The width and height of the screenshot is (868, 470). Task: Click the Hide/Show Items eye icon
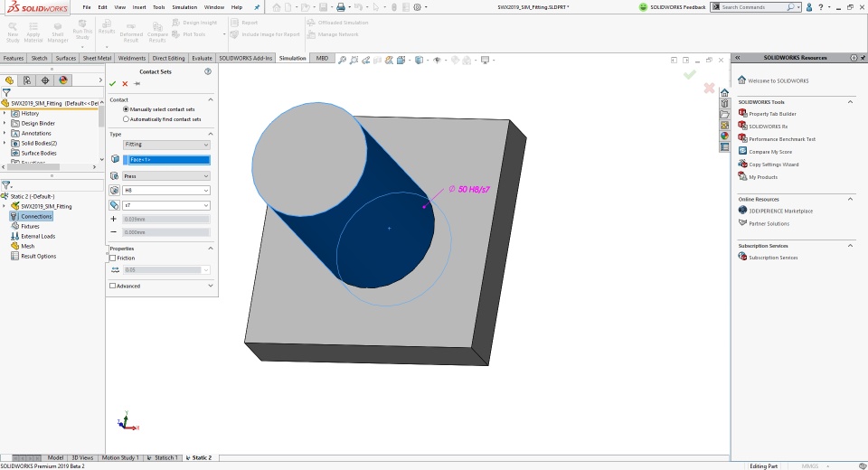pos(437,60)
